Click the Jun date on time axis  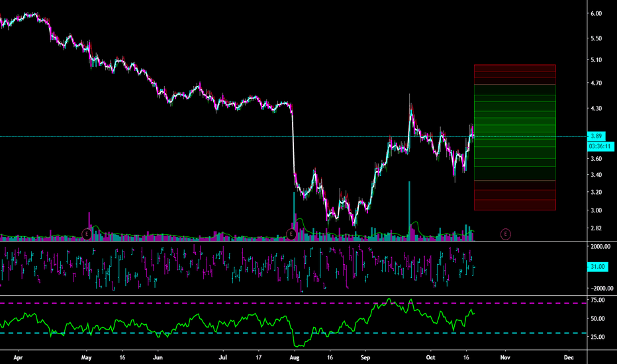(158, 357)
